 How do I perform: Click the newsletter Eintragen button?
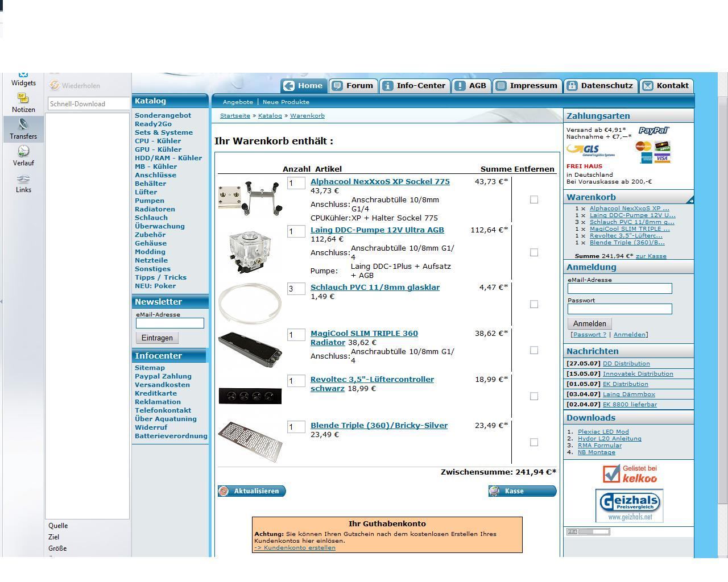pos(157,338)
